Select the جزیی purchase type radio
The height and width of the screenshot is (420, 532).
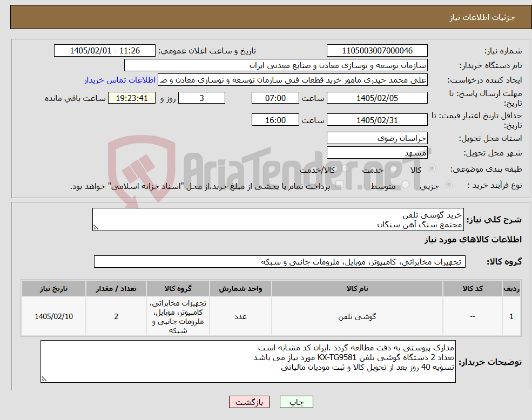(x=448, y=185)
